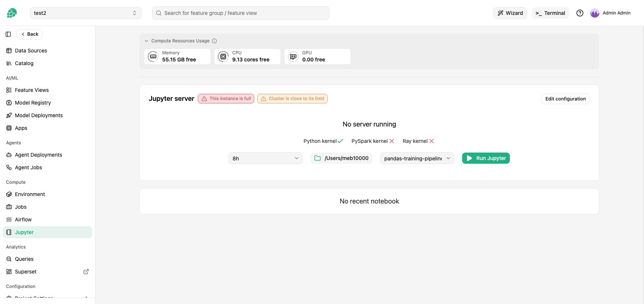Toggle the sidebar collapse icon
Screen dimensions: 644x304
[8, 34]
